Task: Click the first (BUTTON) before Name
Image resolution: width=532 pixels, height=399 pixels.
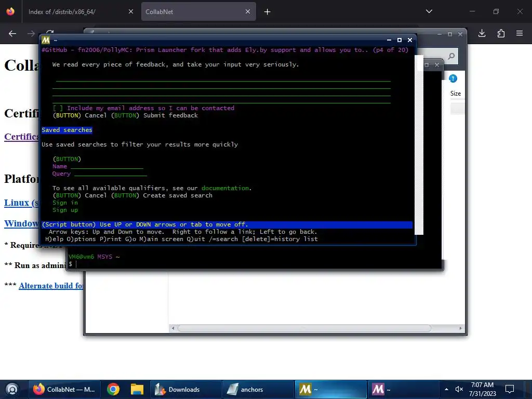Action: [67, 159]
